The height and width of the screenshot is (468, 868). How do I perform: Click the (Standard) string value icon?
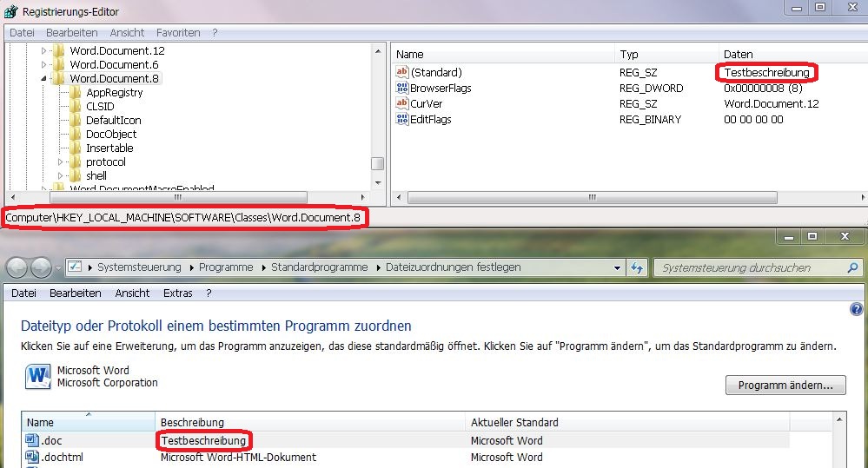tap(402, 72)
